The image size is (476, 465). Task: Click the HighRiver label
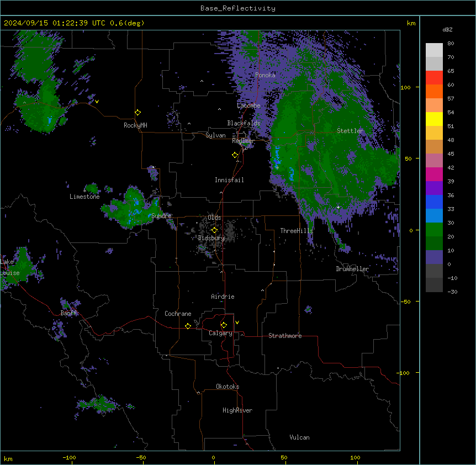pyautogui.click(x=237, y=410)
